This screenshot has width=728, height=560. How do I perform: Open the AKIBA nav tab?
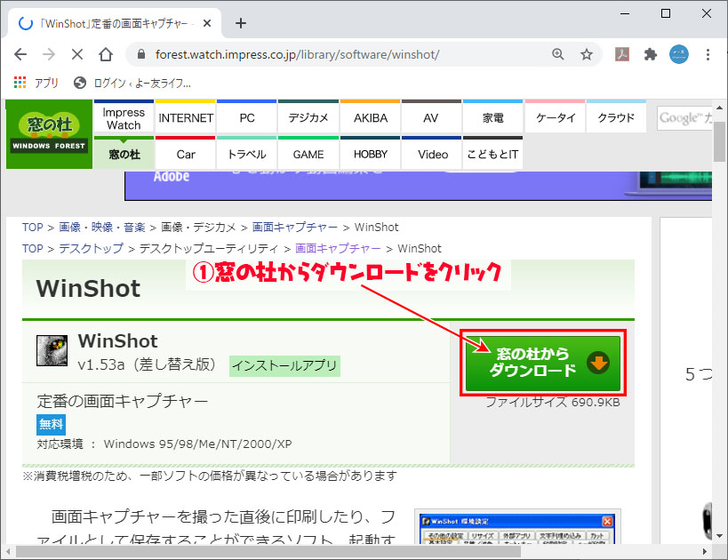tap(370, 116)
